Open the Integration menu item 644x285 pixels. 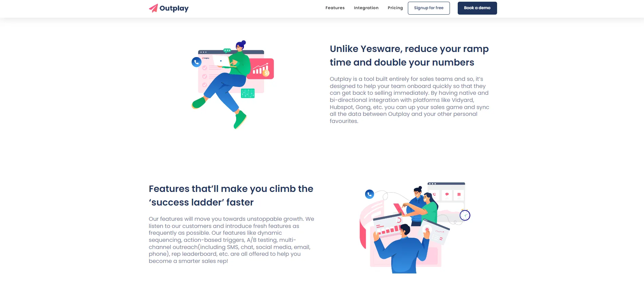(x=366, y=8)
